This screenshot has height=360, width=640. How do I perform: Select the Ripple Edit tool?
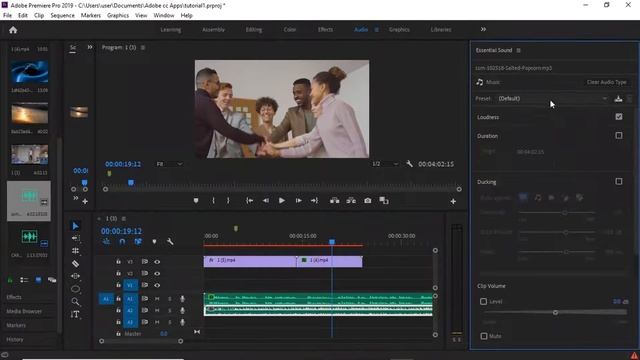click(76, 251)
